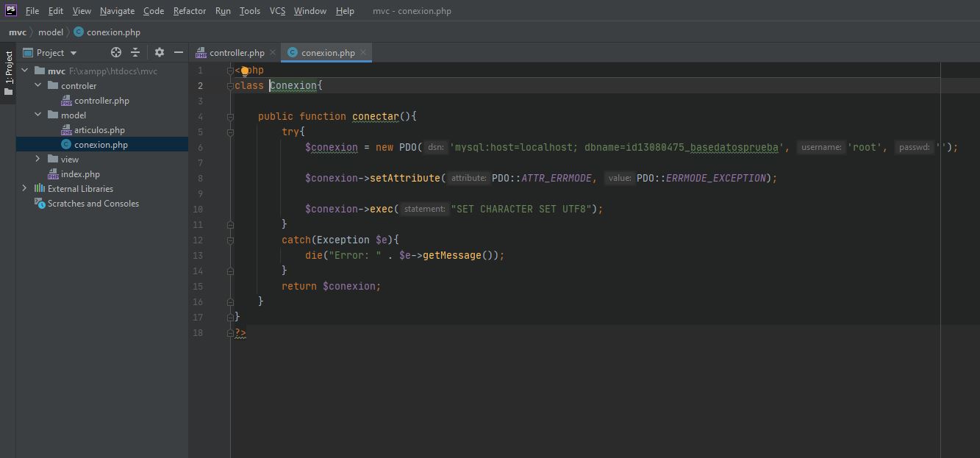Screen dimensions: 980x458
Task: Open the Refactor menu
Action: tap(189, 11)
